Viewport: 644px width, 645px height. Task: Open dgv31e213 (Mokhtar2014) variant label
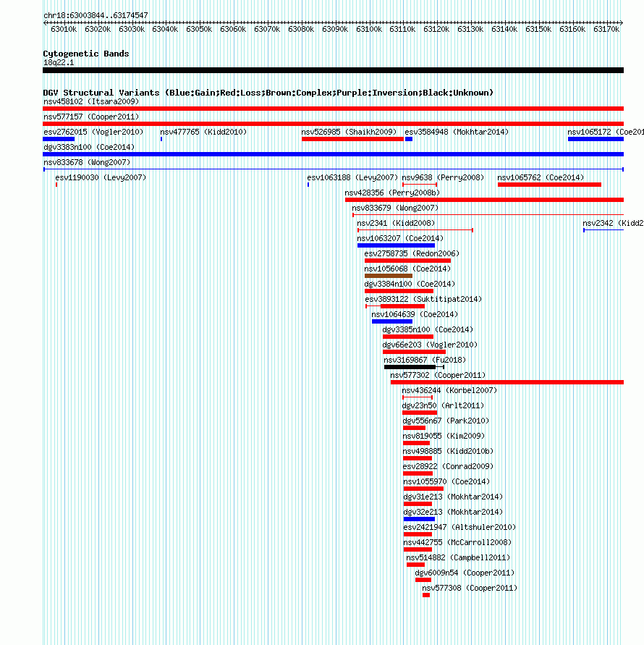point(453,497)
